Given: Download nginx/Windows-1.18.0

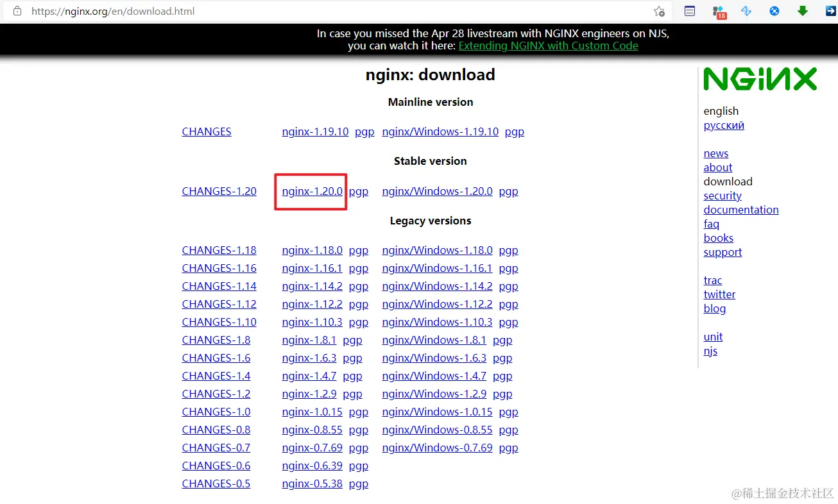Looking at the screenshot, I should 437,250.
